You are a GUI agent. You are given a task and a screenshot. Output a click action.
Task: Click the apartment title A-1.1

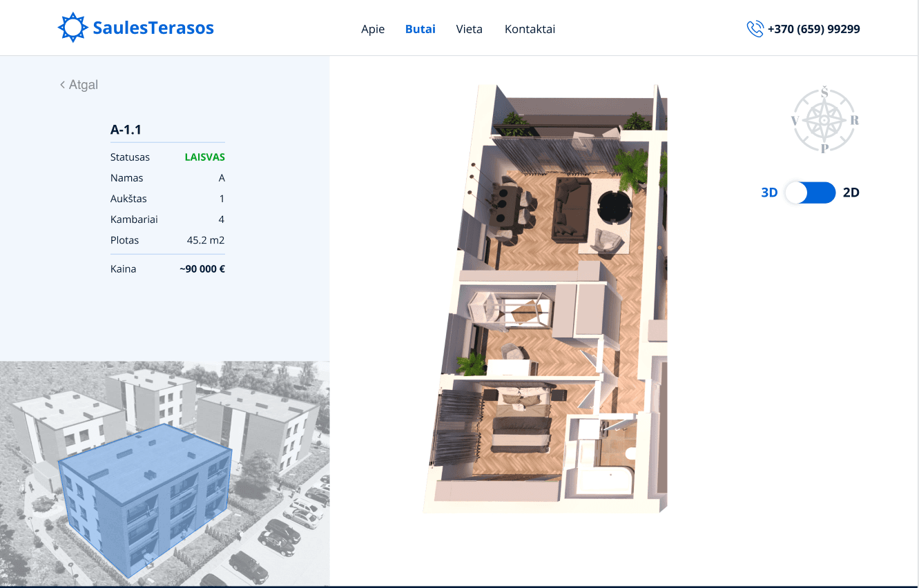[x=126, y=130]
